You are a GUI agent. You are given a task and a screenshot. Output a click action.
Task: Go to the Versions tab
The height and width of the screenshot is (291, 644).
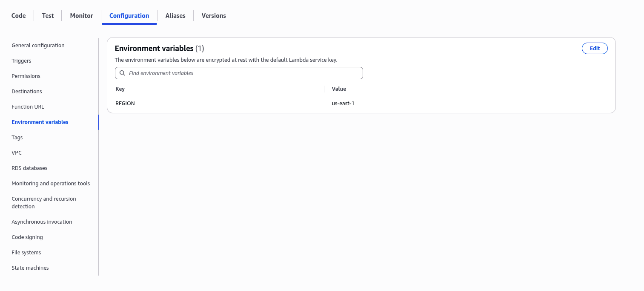tap(214, 16)
